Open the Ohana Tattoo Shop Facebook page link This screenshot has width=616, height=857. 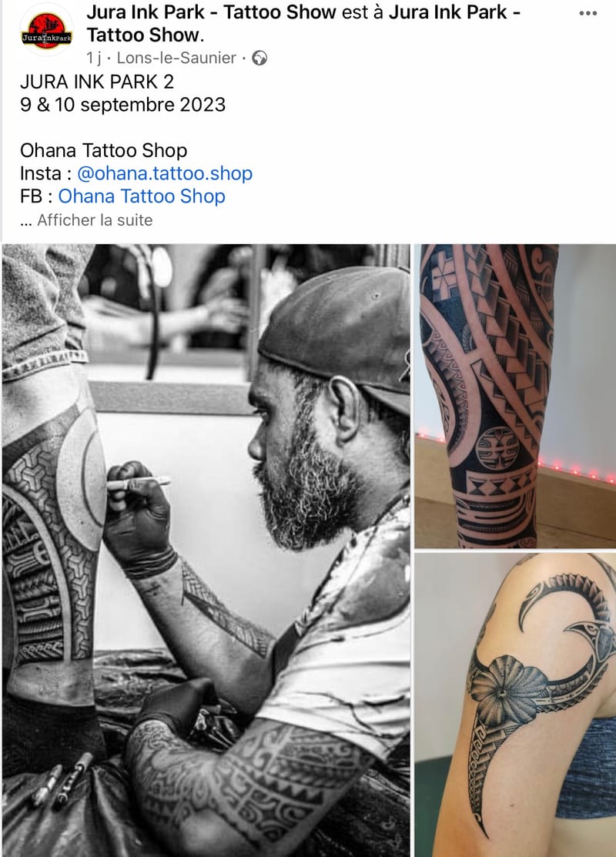coord(142,196)
